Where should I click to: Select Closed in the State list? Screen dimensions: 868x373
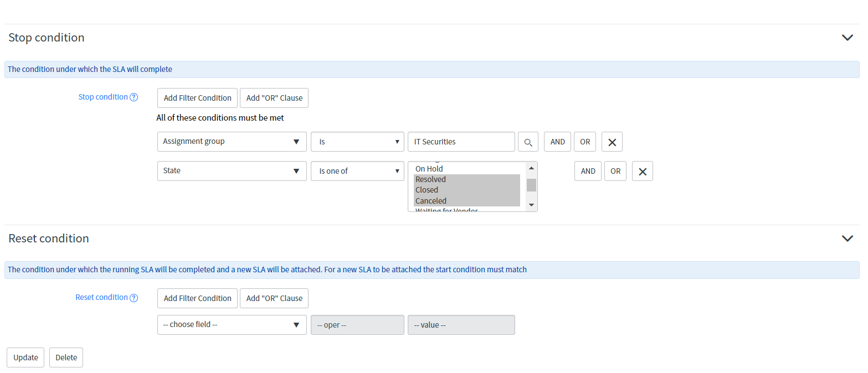click(x=467, y=190)
